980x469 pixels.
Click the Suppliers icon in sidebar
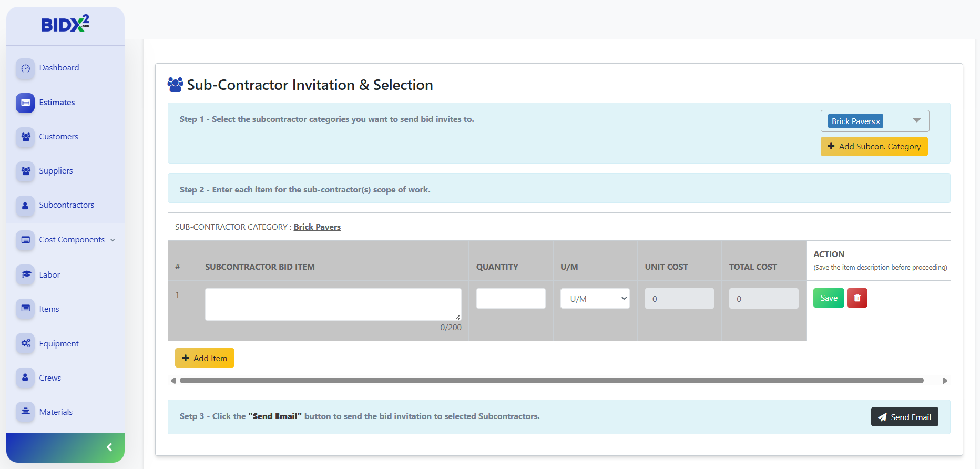pos(25,171)
